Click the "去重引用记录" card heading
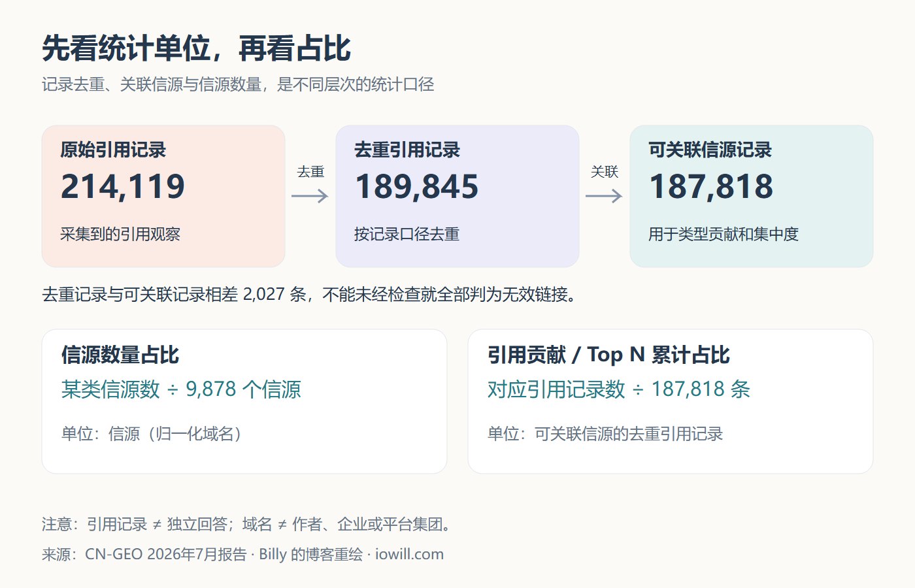 407,150
